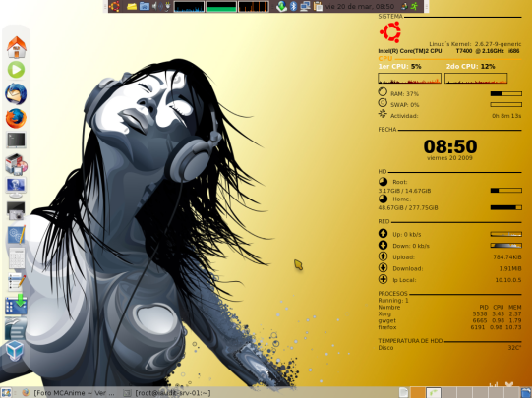Open the trash icon in bottom panel
This screenshot has width=532, height=398.
coord(526,393)
